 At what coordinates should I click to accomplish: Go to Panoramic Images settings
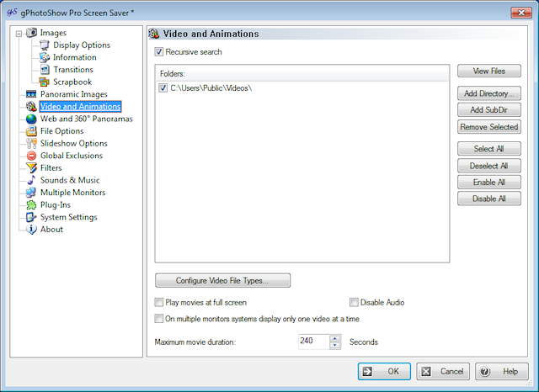click(x=74, y=94)
